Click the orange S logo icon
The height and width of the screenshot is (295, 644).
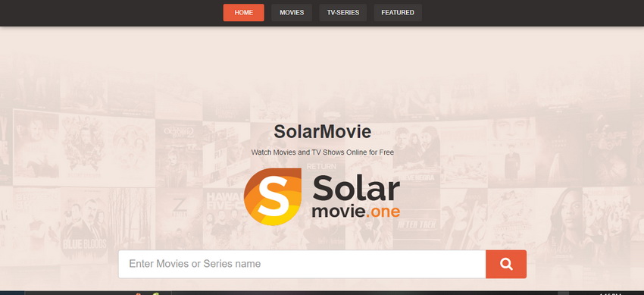(x=272, y=196)
